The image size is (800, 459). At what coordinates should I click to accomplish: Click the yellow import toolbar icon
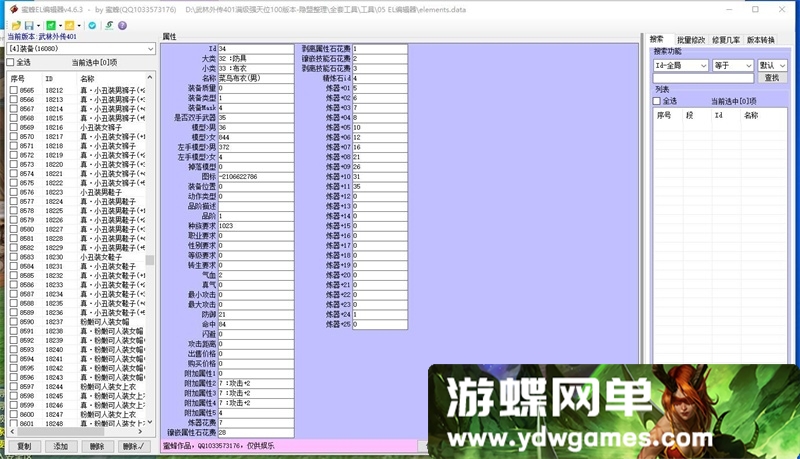(70, 25)
